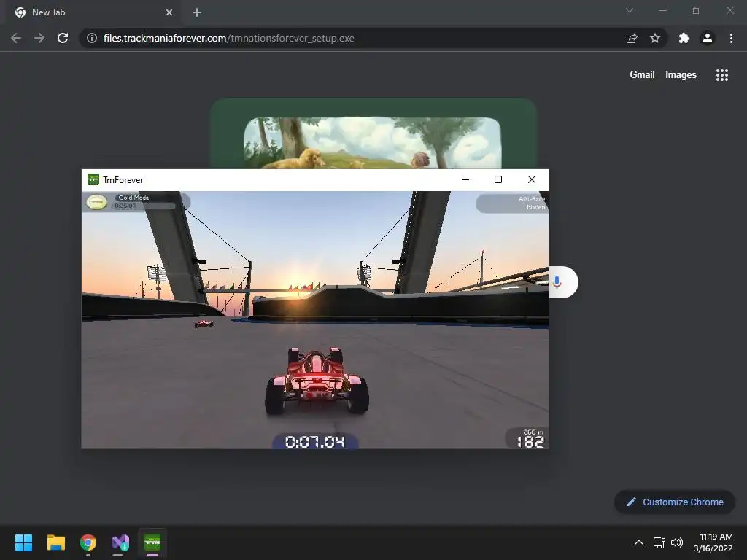747x560 pixels.
Task: Click Chrome's forward navigation arrow
Action: tap(39, 38)
